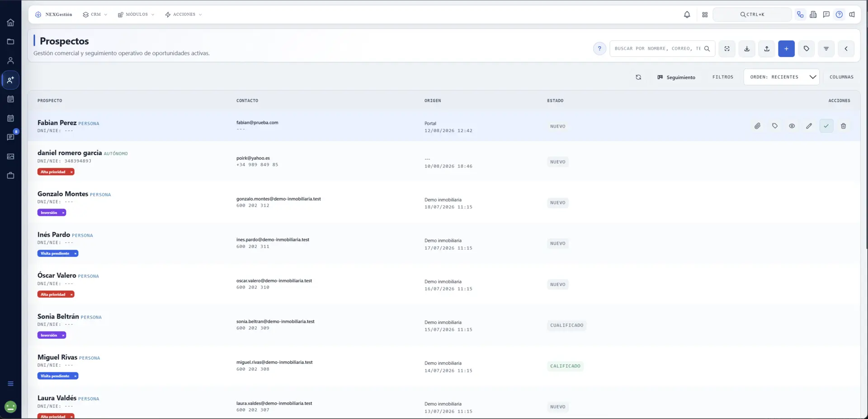This screenshot has height=419, width=868.
Task: Open tag manager icon in Prospectos toolbar
Action: tap(807, 49)
